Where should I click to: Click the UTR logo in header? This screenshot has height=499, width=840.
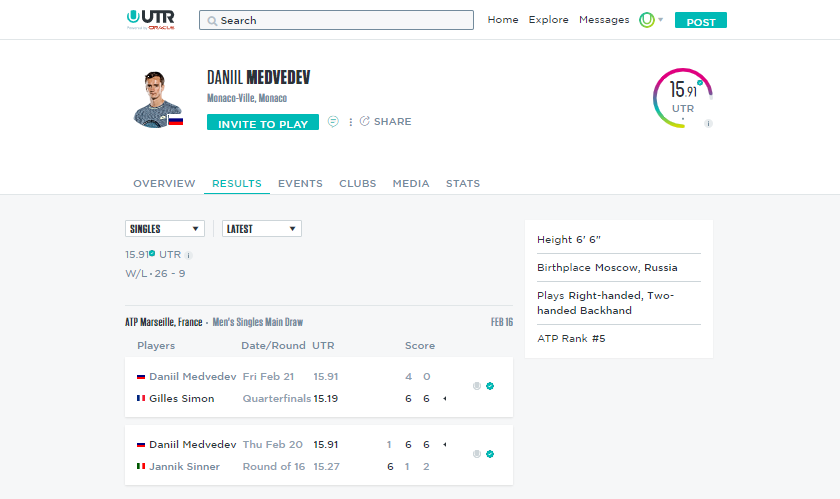click(x=151, y=19)
